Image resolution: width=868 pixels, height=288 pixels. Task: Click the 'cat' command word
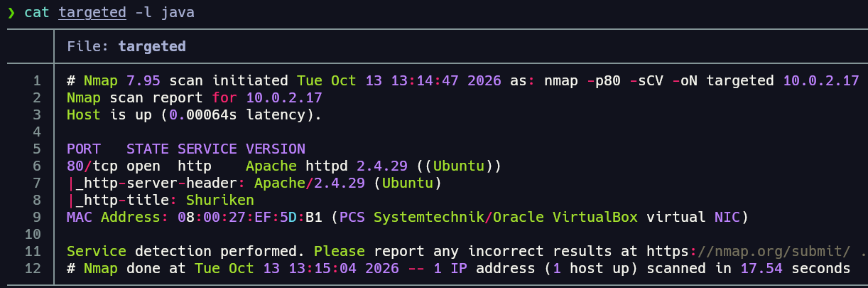tap(37, 12)
